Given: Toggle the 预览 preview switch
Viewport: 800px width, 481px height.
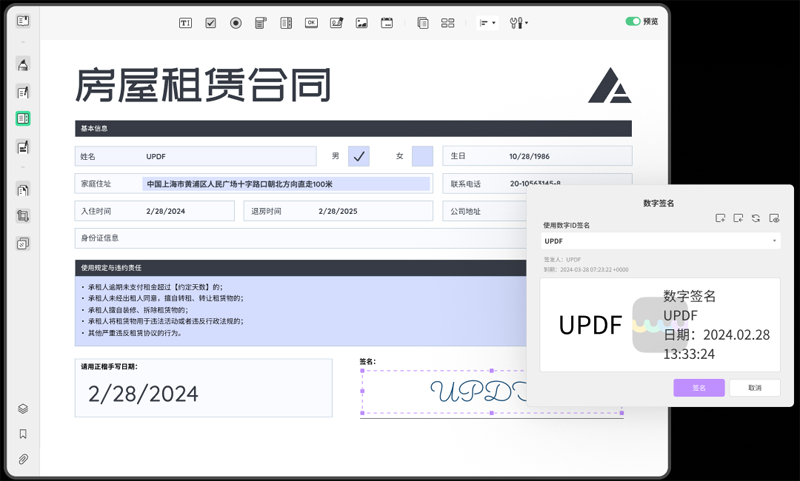Looking at the screenshot, I should pyautogui.click(x=632, y=21).
